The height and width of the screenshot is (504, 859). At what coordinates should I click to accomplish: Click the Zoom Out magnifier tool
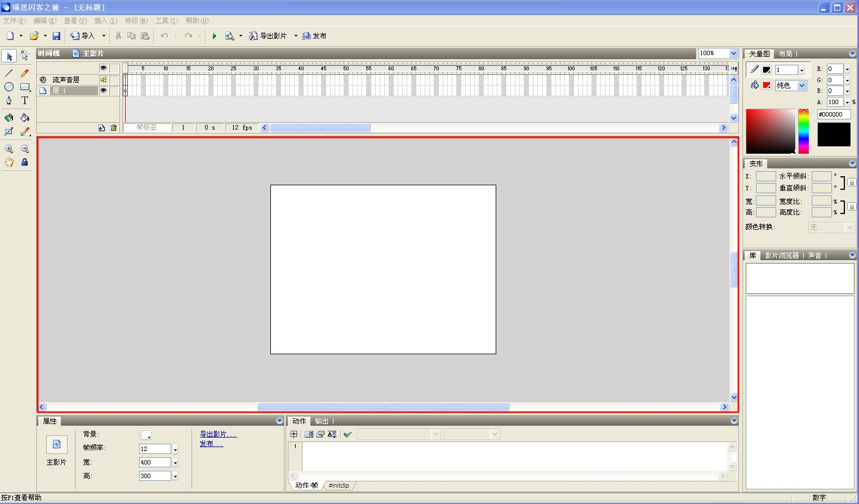click(25, 149)
